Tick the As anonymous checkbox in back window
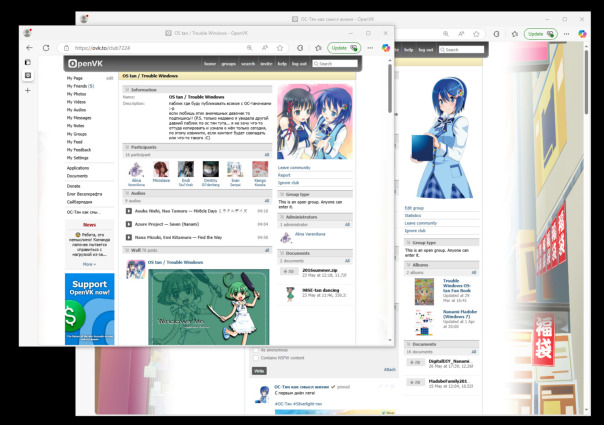Image resolution: width=604 pixels, height=425 pixels. tap(255, 350)
